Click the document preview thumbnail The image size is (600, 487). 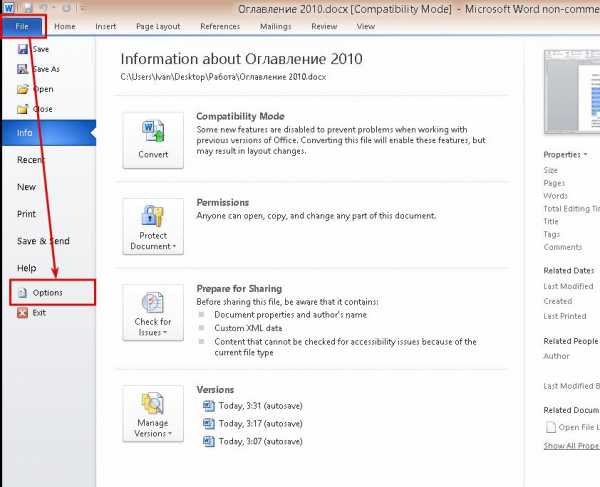coord(572,92)
